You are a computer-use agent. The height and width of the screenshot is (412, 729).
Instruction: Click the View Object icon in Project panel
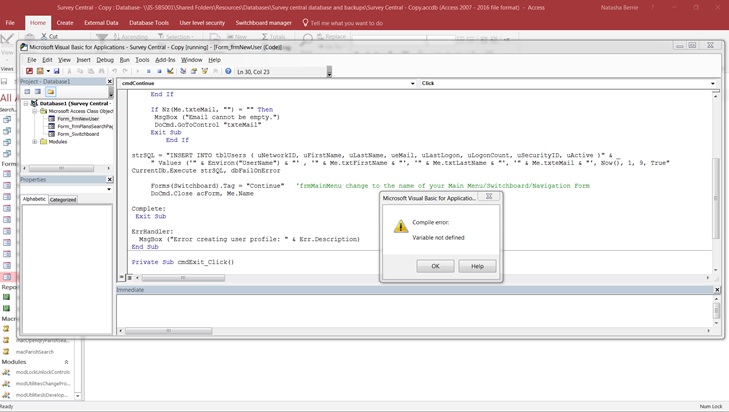point(38,92)
